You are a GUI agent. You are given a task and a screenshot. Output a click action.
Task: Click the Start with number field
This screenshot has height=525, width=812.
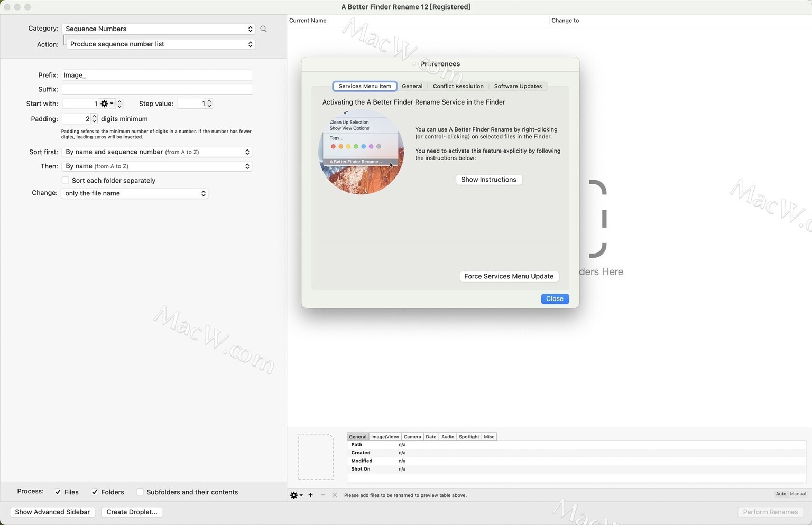pos(81,104)
